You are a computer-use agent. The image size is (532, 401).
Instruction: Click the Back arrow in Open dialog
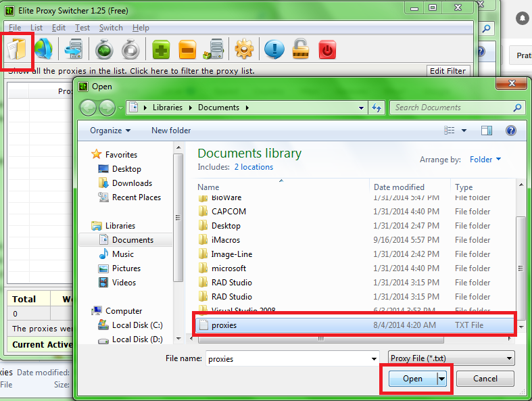tap(88, 108)
